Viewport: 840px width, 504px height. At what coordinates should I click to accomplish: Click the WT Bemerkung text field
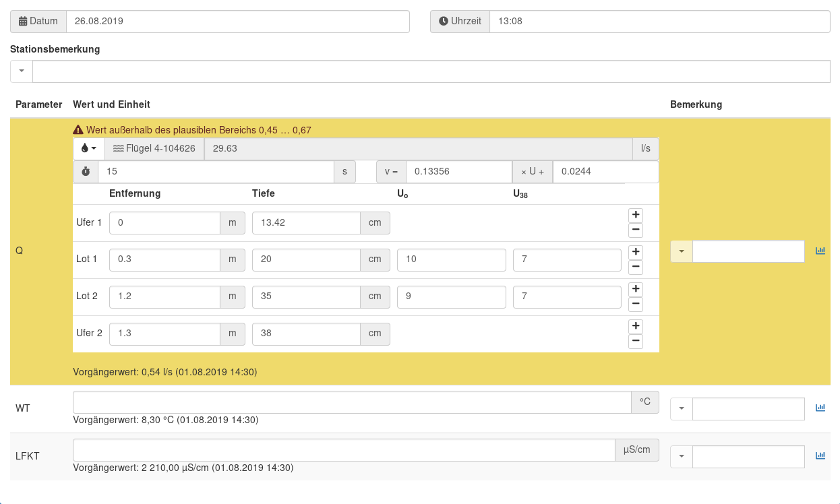[748, 408]
